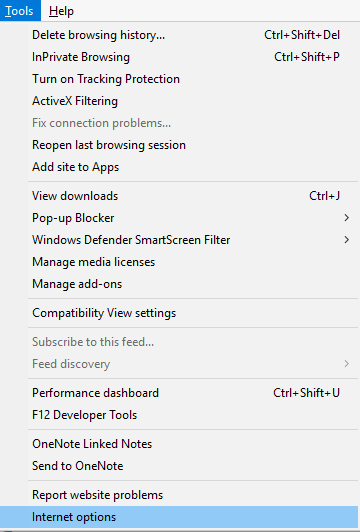Choose Add site to Apps
The width and height of the screenshot is (360, 532).
coord(193,167)
